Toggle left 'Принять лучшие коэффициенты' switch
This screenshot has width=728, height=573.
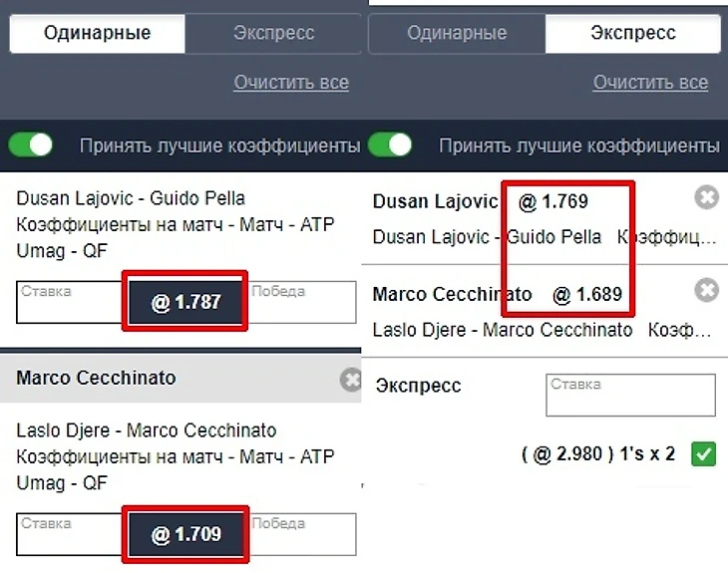(30, 145)
